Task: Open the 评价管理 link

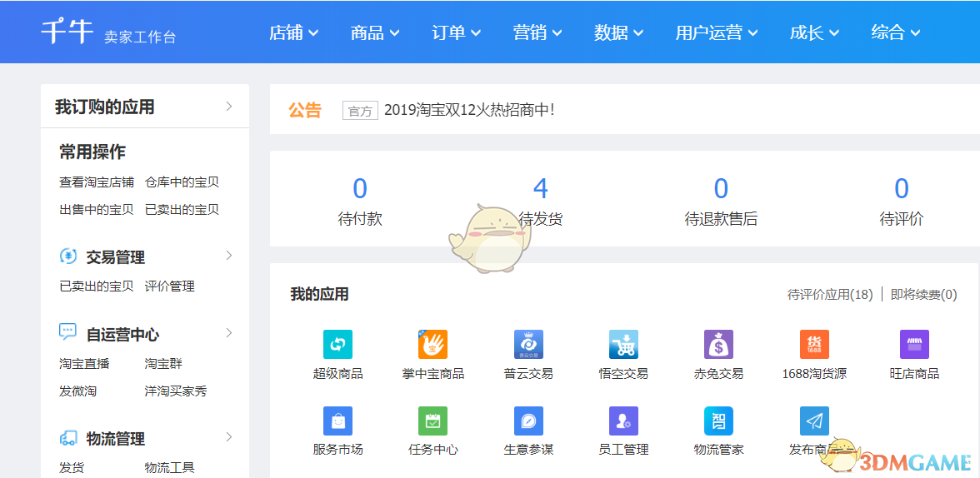Action: 169,286
